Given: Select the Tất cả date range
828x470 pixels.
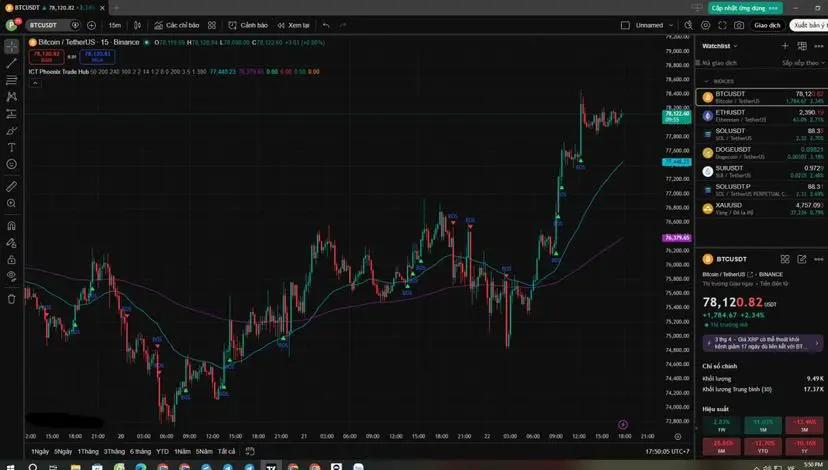Looking at the screenshot, I should pyautogui.click(x=227, y=452).
